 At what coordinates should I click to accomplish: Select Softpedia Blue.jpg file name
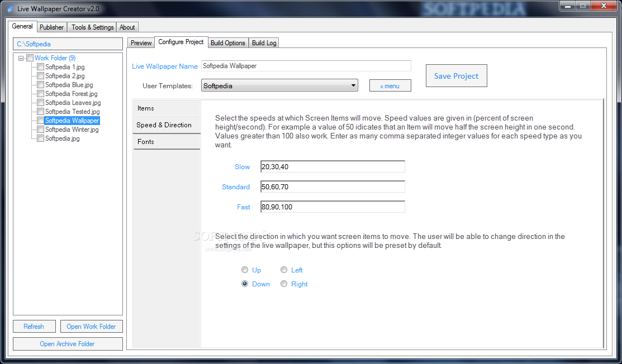[69, 85]
